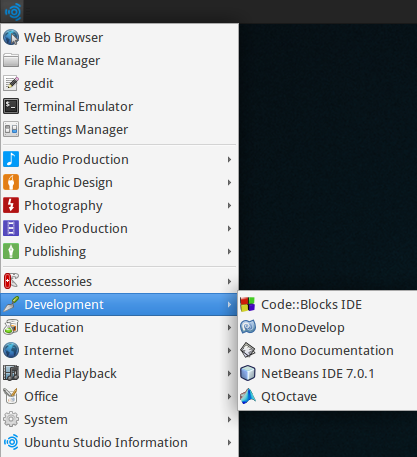Click the Web Browser globe icon
Image resolution: width=417 pixels, height=457 pixels.
click(11, 37)
